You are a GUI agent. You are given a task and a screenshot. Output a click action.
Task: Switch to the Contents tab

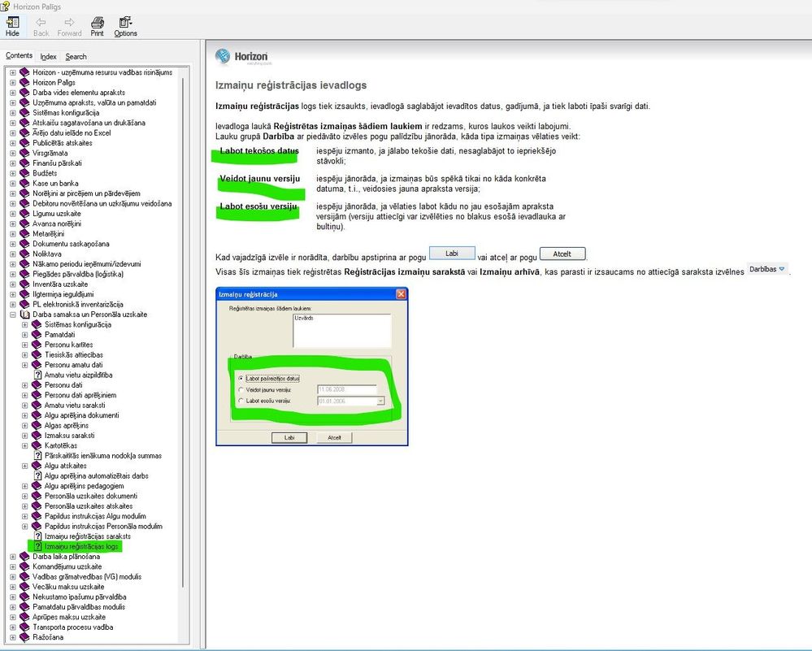[x=20, y=55]
